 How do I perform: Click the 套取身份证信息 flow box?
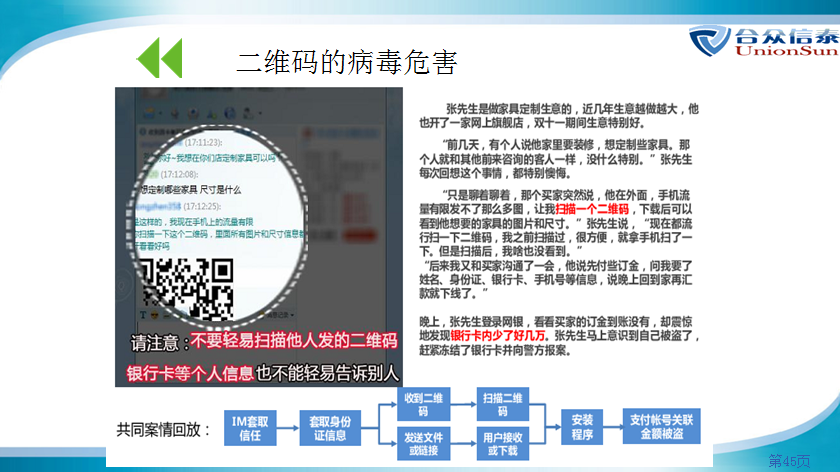[x=329, y=428]
